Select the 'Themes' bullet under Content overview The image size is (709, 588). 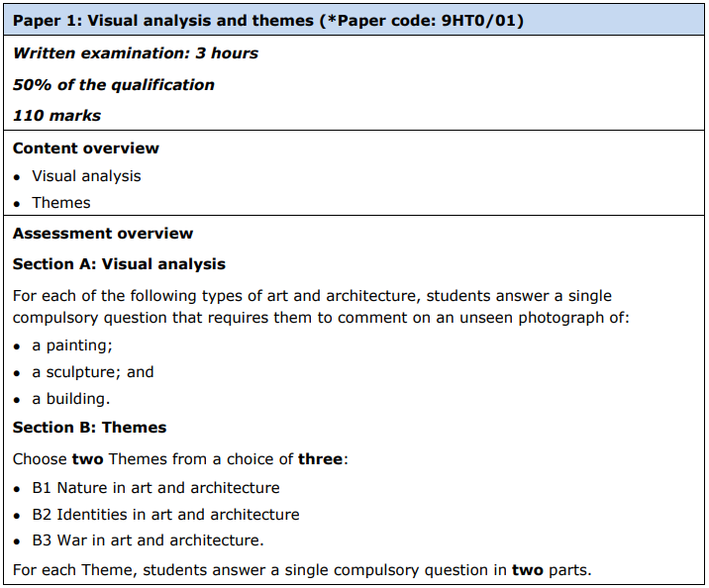tap(61, 203)
